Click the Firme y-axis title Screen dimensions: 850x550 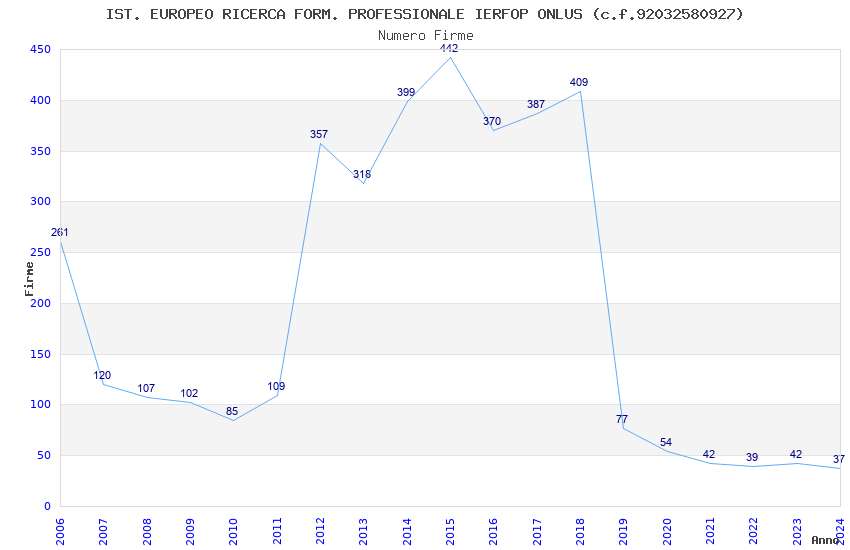(29, 279)
